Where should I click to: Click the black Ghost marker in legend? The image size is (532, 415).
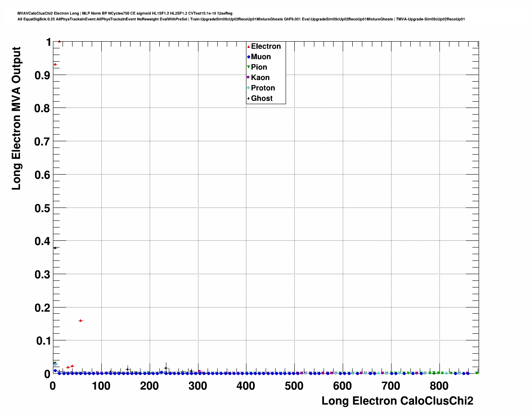(x=248, y=98)
